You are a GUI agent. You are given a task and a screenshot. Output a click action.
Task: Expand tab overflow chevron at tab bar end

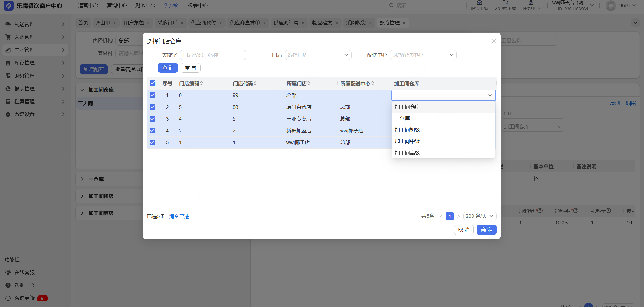(635, 23)
